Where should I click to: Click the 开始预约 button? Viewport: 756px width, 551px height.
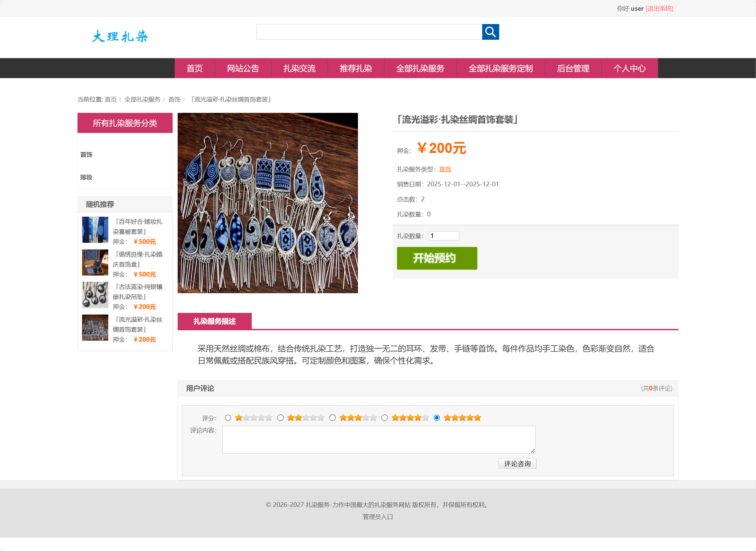437,258
